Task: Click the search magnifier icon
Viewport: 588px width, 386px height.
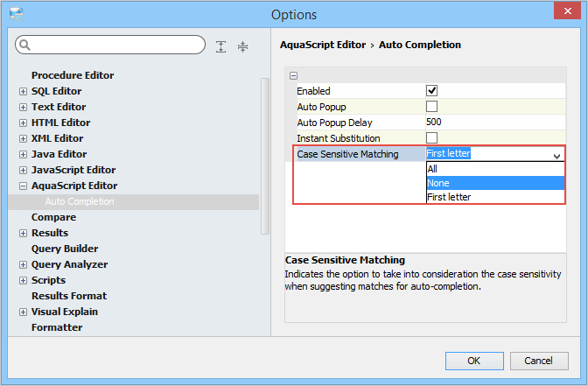Action: coord(25,45)
